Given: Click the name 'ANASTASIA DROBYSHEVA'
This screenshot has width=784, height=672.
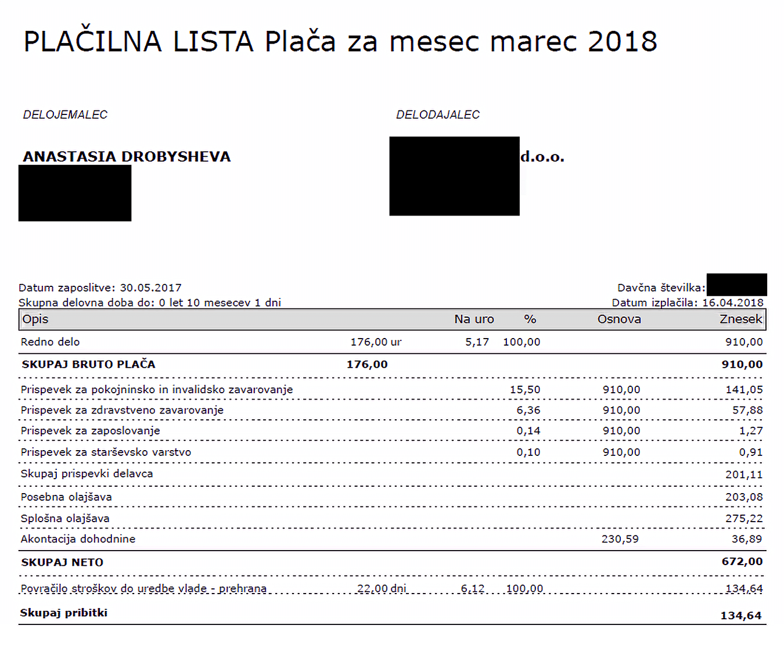Looking at the screenshot, I should pos(127,156).
